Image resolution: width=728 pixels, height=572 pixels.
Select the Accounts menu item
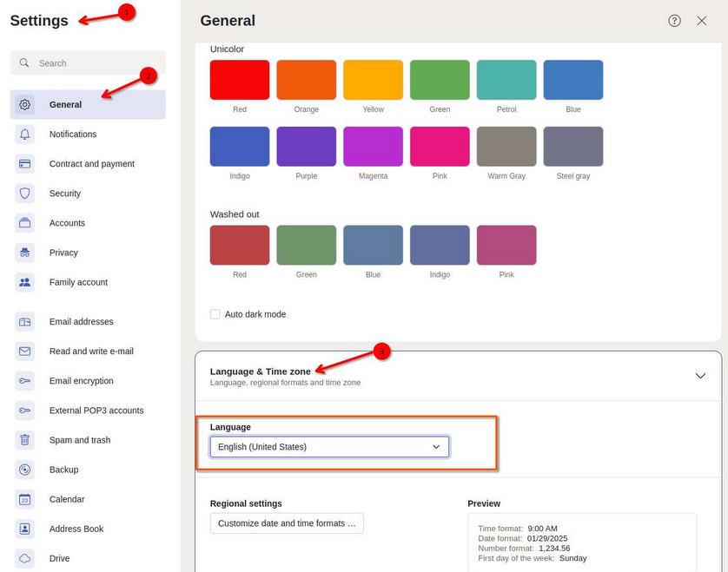pos(67,223)
